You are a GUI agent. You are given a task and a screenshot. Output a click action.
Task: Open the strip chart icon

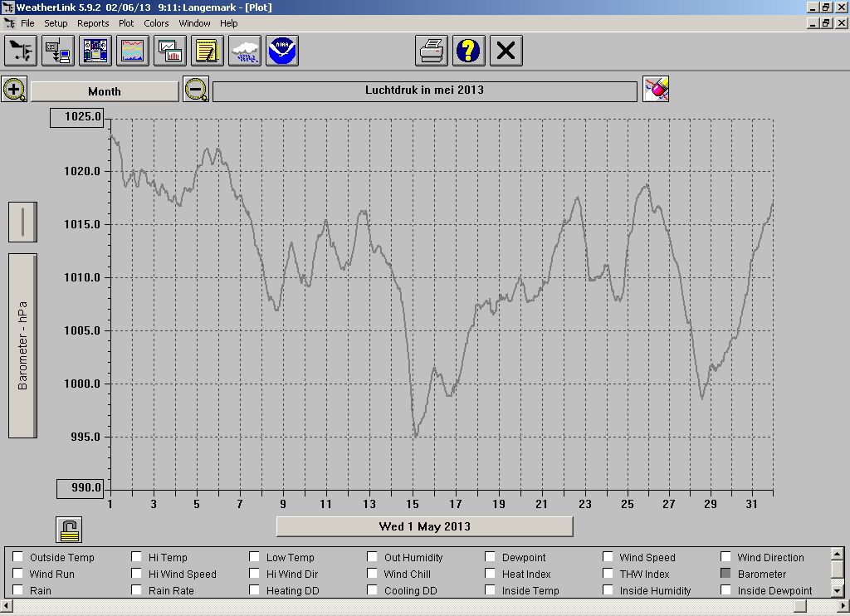pos(133,51)
